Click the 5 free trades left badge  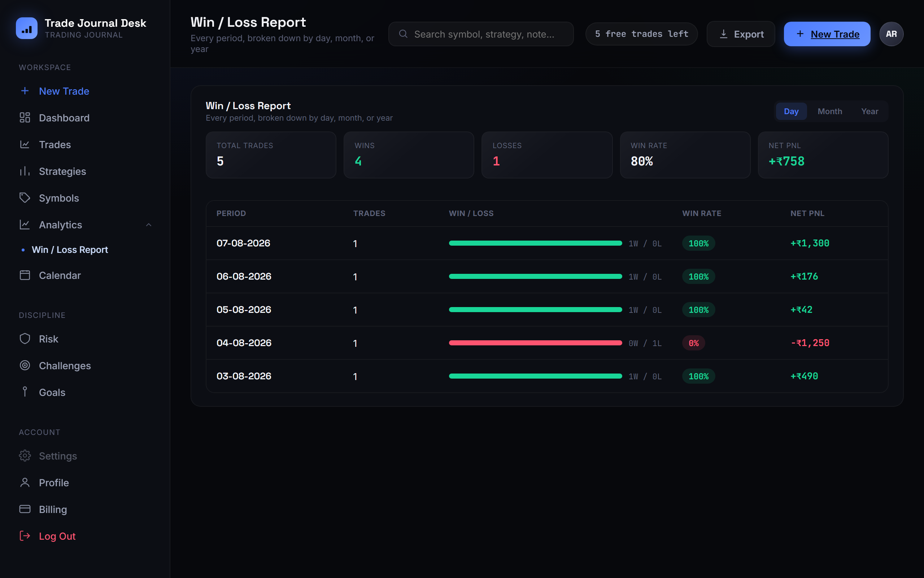click(641, 34)
